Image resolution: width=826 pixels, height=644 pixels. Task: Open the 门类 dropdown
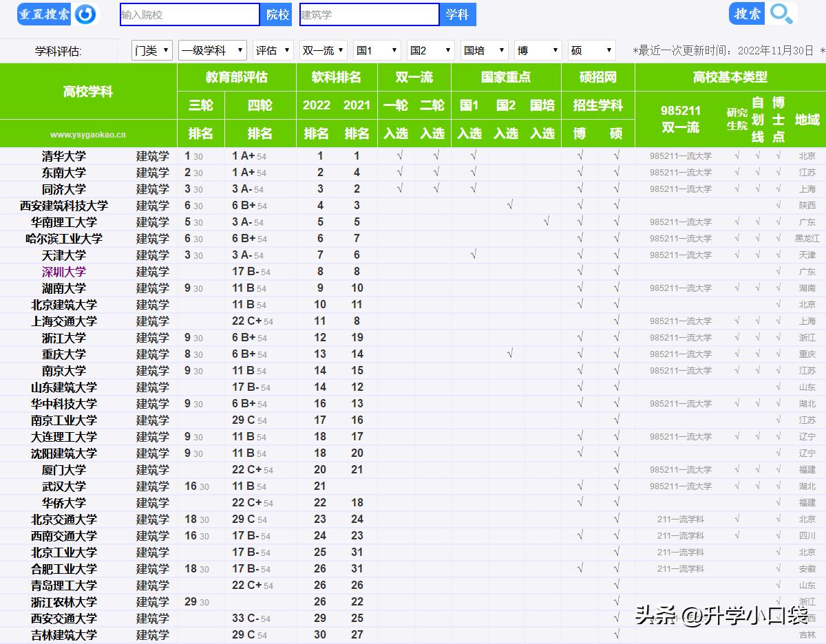click(x=151, y=50)
